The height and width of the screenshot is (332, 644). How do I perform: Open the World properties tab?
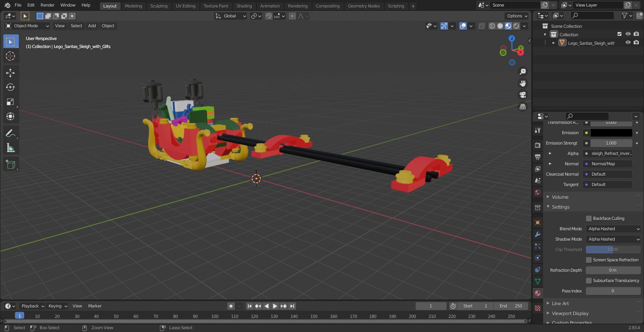click(537, 192)
